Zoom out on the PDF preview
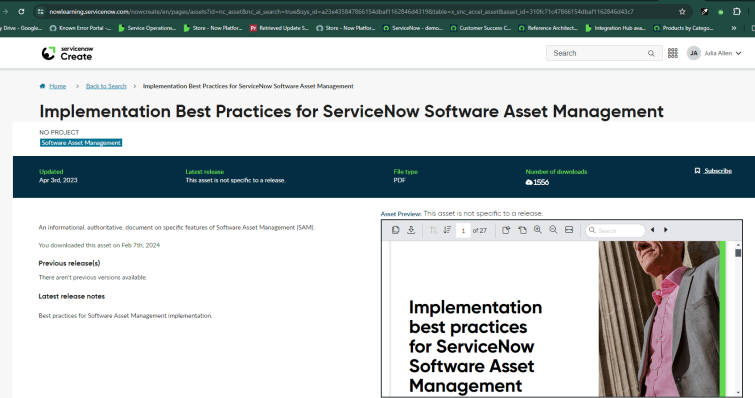The image size is (755, 398). tap(553, 230)
